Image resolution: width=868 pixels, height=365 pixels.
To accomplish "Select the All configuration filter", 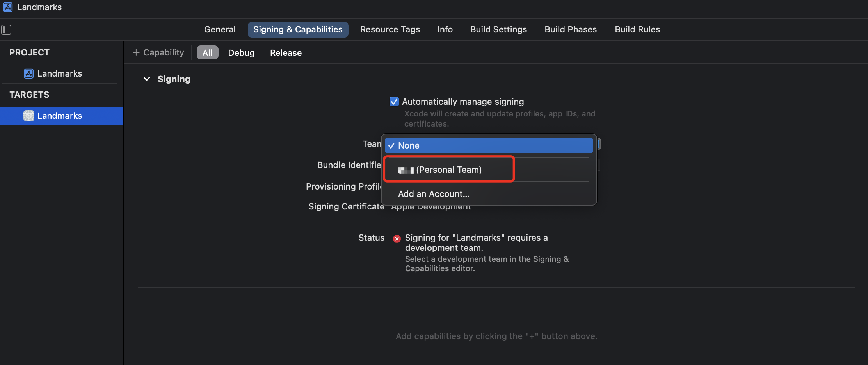I will pyautogui.click(x=207, y=53).
